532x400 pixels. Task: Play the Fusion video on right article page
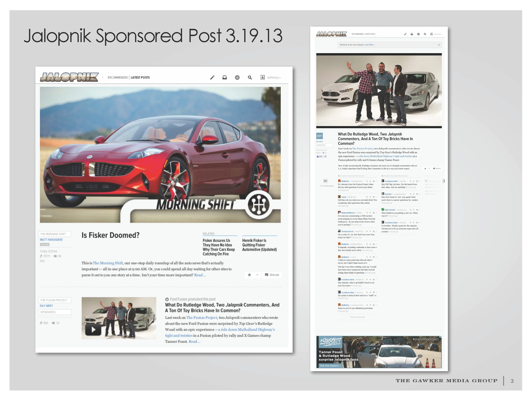[x=379, y=91]
